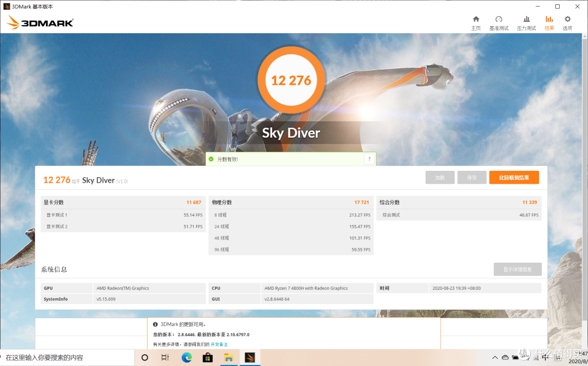588x366 pixels.
Task: Click the 综合分数 11 339 header
Action: pyautogui.click(x=459, y=202)
